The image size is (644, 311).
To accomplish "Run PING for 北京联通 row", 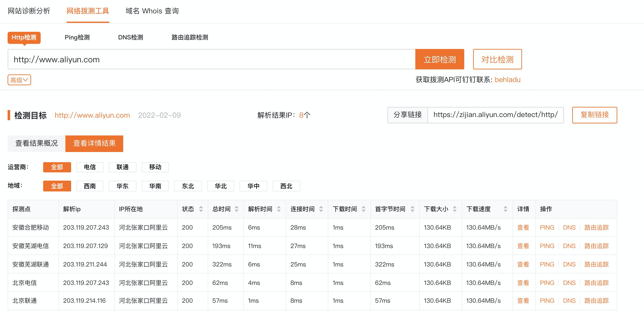I will (x=547, y=301).
